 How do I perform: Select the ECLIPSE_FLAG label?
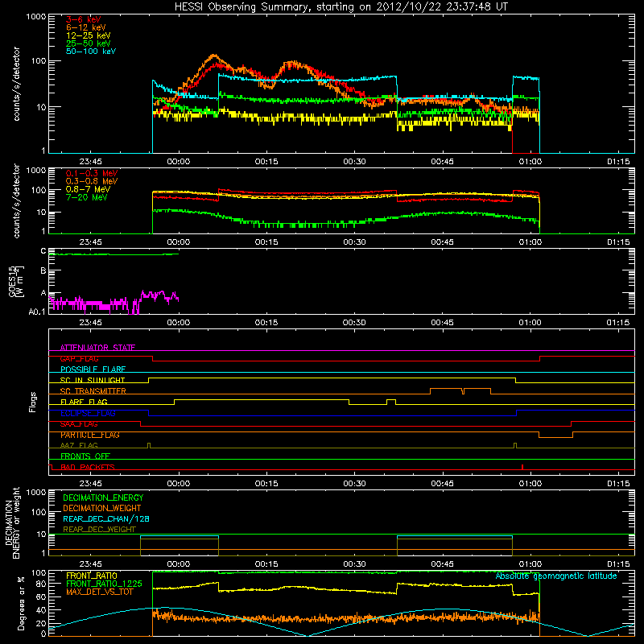point(88,413)
